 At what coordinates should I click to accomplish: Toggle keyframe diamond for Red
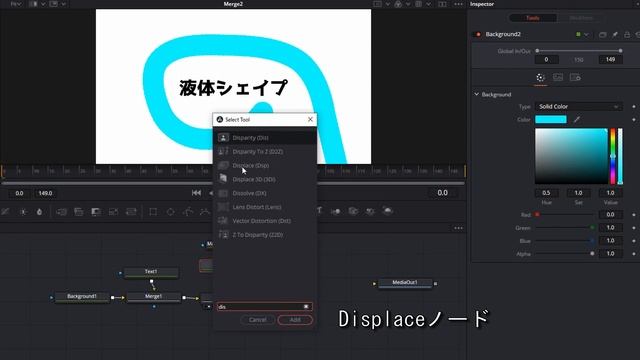click(634, 214)
